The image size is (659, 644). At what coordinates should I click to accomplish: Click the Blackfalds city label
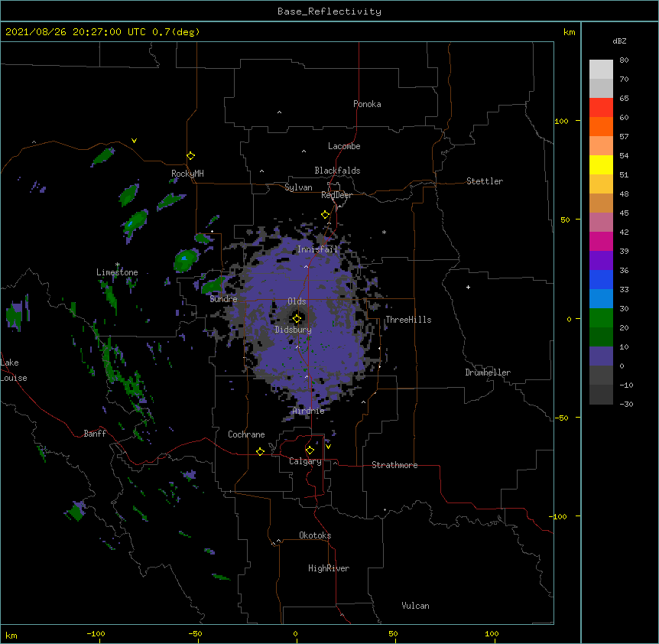[x=337, y=171]
